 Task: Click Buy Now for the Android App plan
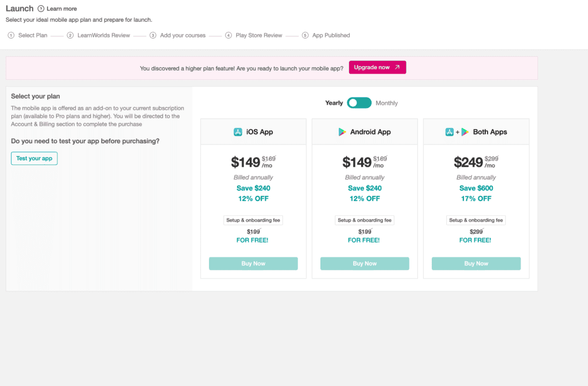pyautogui.click(x=365, y=264)
